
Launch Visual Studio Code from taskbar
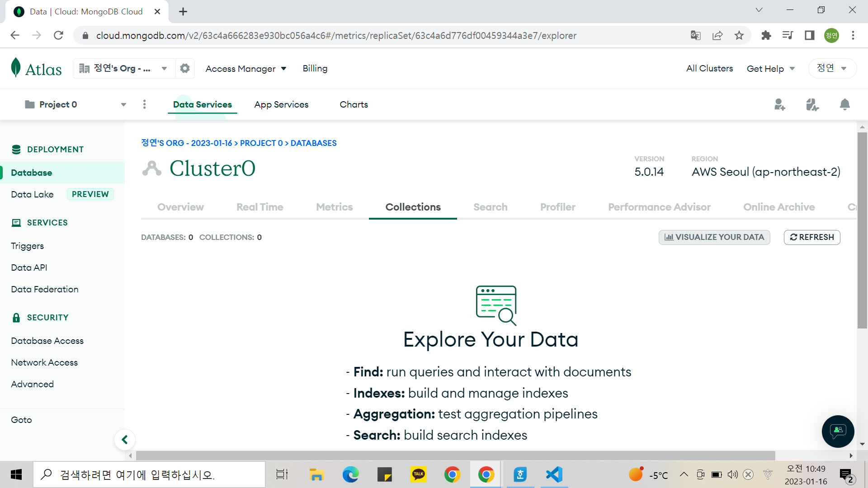(554, 474)
